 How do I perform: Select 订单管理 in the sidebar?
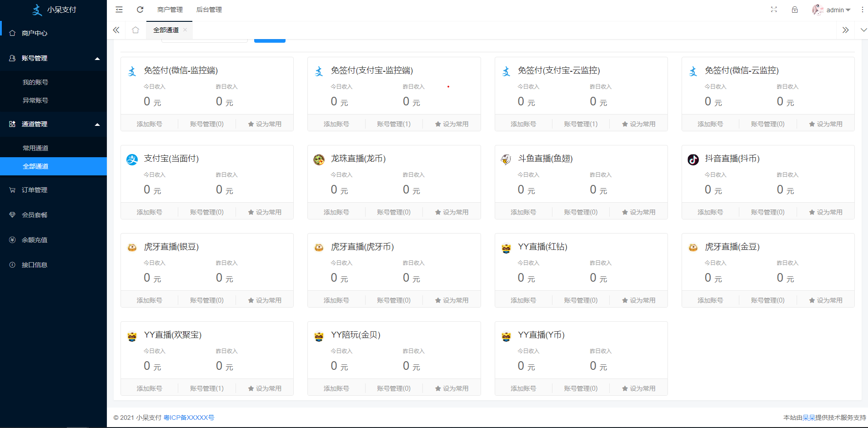(35, 190)
